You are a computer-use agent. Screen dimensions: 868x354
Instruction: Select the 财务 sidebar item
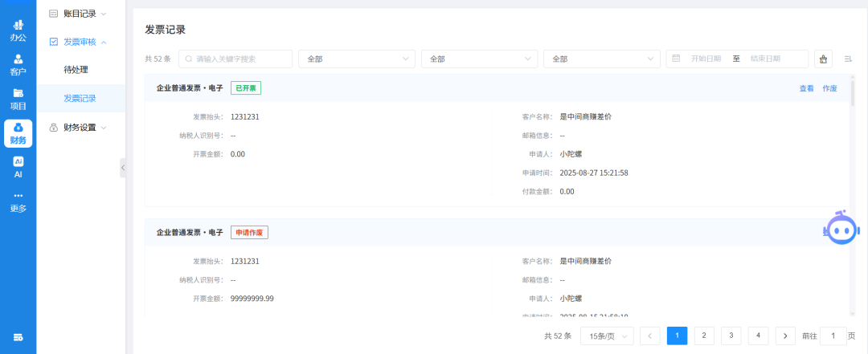tap(18, 133)
